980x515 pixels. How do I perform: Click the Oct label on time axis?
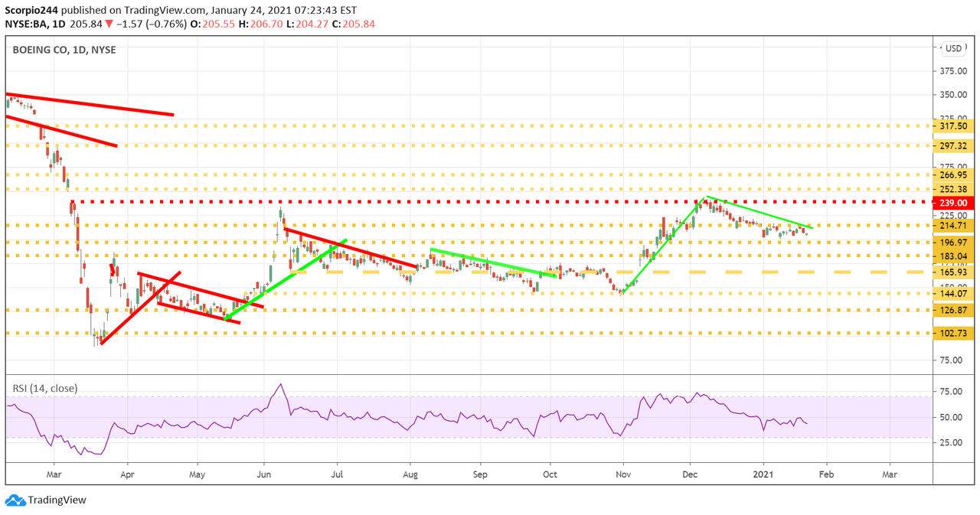[x=550, y=474]
